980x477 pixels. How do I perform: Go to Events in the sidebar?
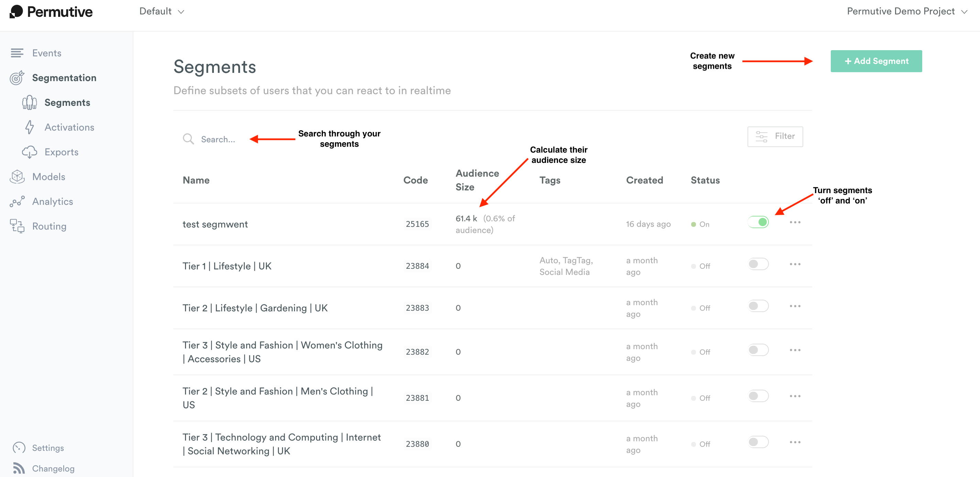(46, 53)
